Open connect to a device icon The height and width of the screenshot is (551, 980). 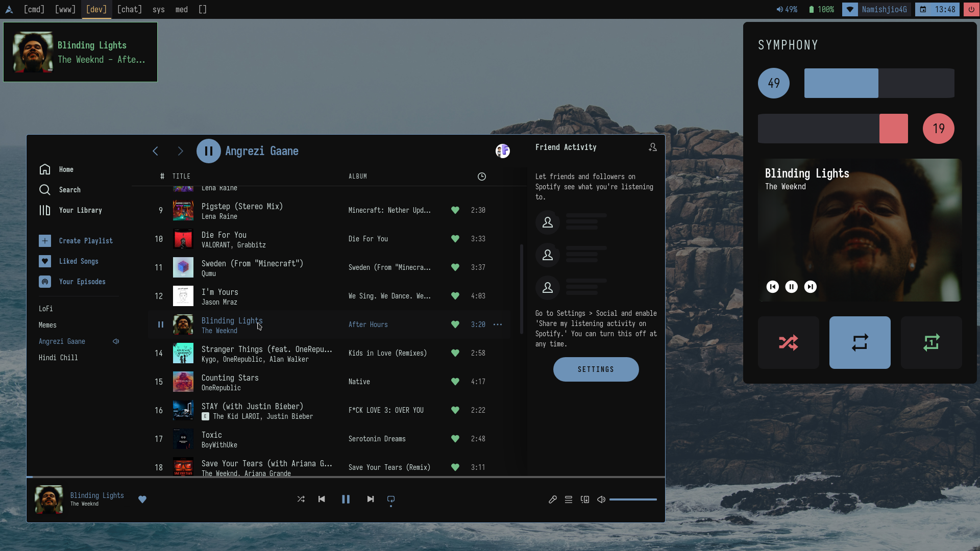point(585,499)
